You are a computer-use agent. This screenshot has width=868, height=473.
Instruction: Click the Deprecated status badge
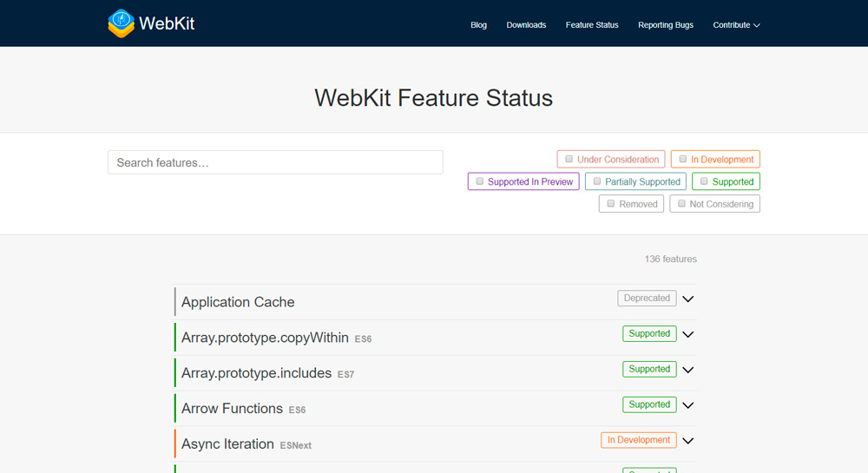pos(647,299)
